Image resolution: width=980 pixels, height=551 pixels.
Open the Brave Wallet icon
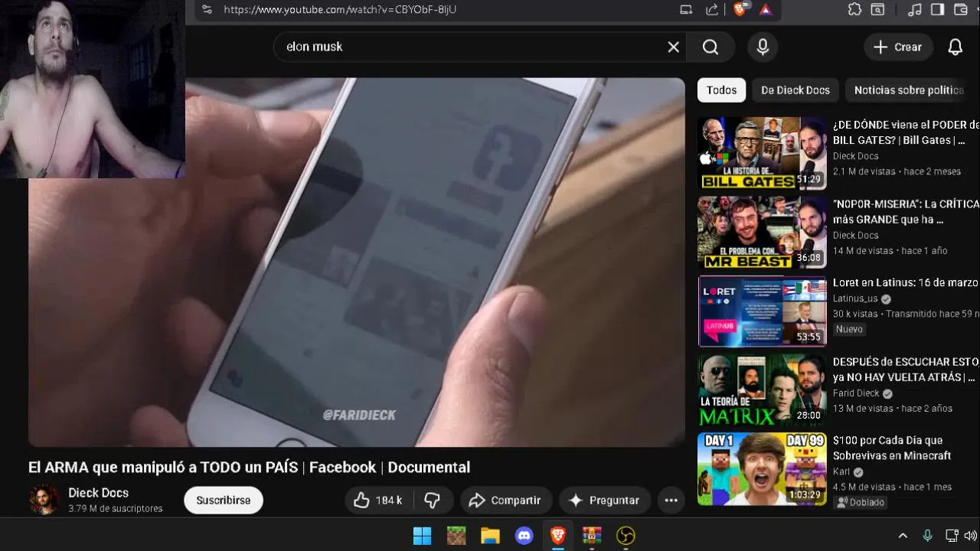pos(960,9)
